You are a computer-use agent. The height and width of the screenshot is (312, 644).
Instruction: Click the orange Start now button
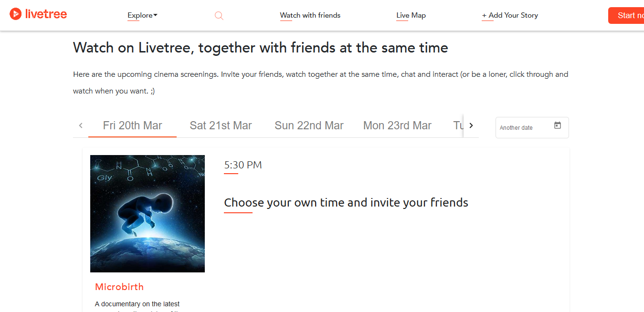pos(626,16)
